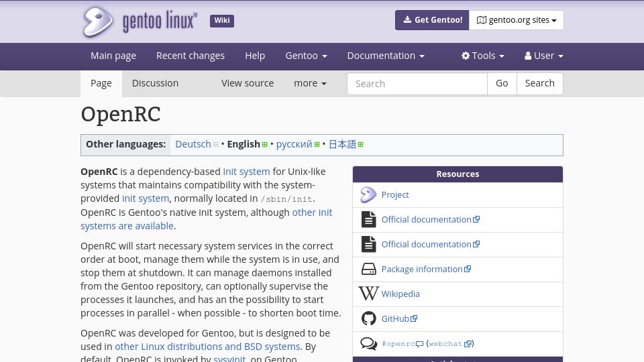Open the User account dropdown
Image resolution: width=644 pixels, height=362 pixels.
[544, 56]
